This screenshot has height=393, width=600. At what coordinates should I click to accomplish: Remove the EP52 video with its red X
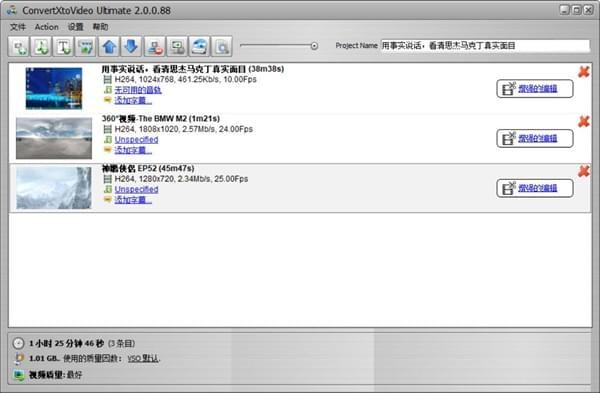pos(584,171)
